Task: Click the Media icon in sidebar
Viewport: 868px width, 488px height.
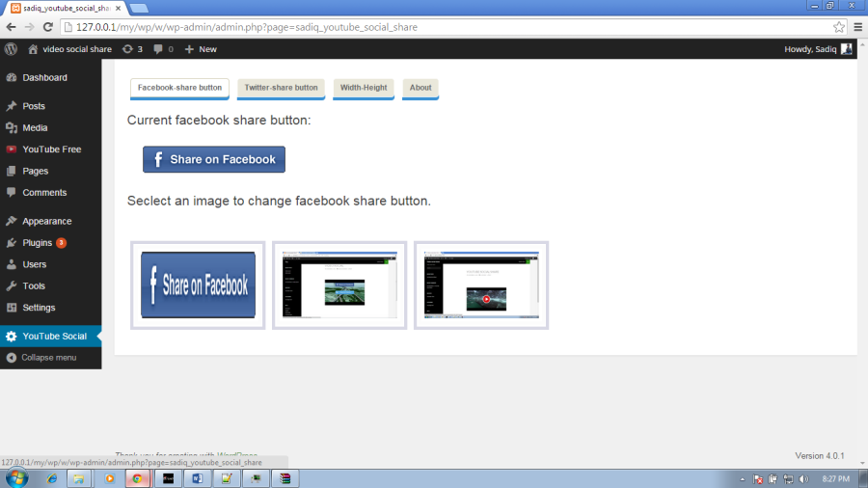Action: (11, 128)
